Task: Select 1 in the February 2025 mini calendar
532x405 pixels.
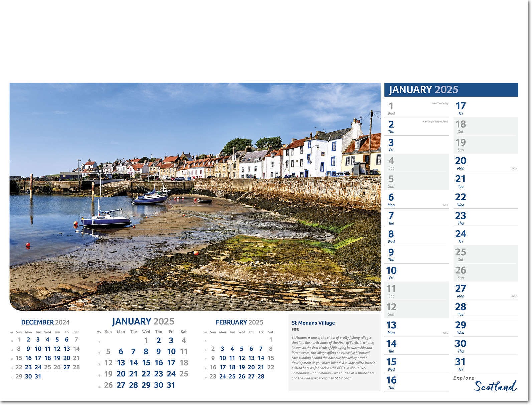Action: tap(271, 340)
